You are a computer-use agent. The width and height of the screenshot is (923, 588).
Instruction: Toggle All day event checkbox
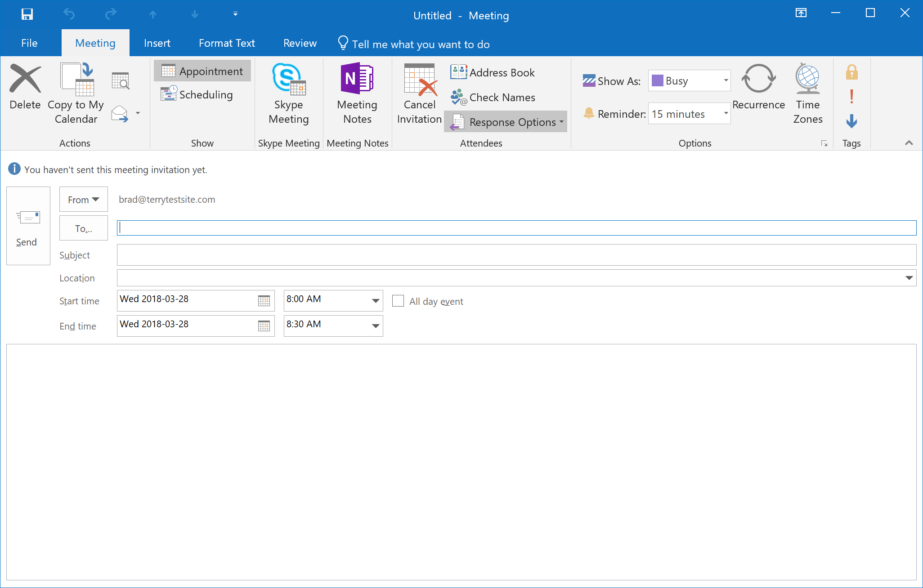(398, 301)
